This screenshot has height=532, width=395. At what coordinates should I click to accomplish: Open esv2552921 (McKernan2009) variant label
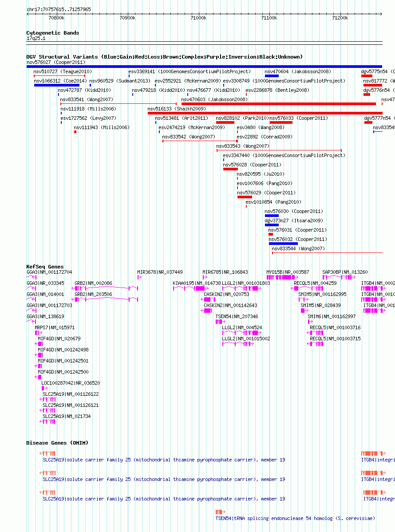188,81
